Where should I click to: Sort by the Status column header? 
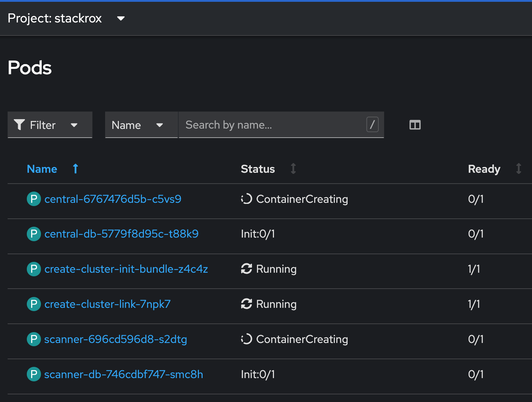[x=258, y=169]
